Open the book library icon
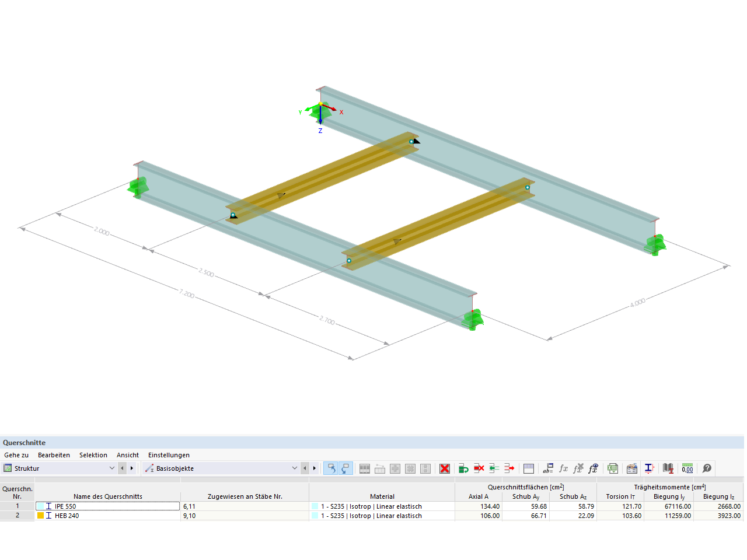Screen dimensions: 747x560 click(x=668, y=468)
